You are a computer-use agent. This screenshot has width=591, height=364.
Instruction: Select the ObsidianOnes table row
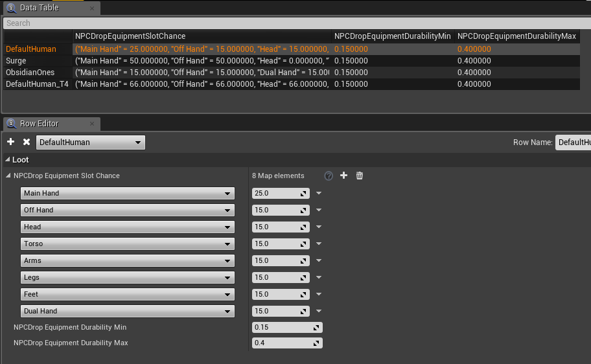click(x=30, y=73)
